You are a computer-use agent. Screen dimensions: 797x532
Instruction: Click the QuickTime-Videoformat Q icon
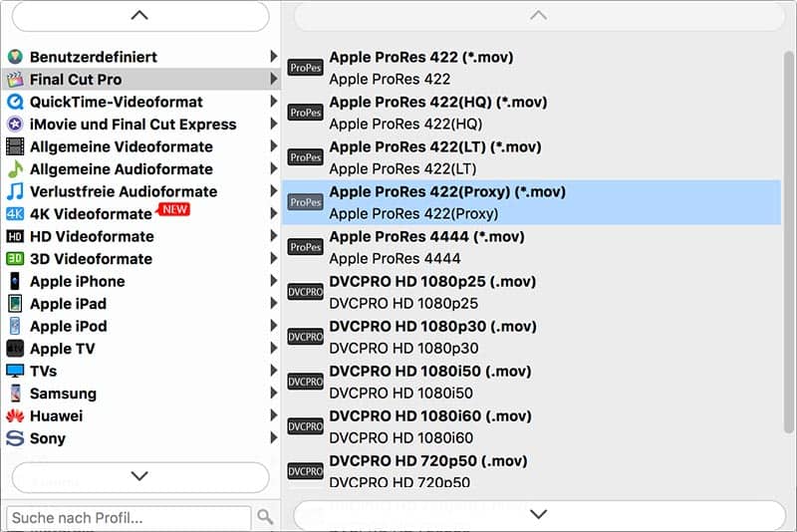15,102
